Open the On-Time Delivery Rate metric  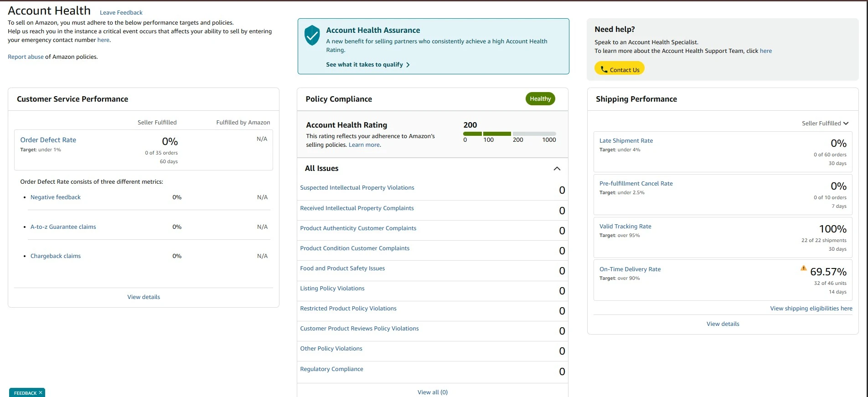point(630,269)
